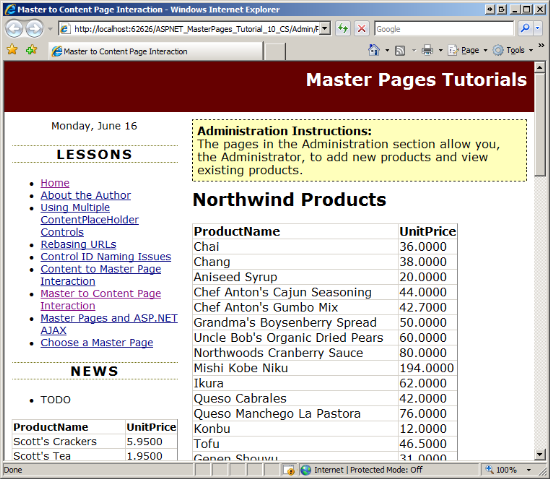This screenshot has height=479, width=550.
Task: Expand the zoom level dropdown at 100%
Action: click(x=529, y=470)
